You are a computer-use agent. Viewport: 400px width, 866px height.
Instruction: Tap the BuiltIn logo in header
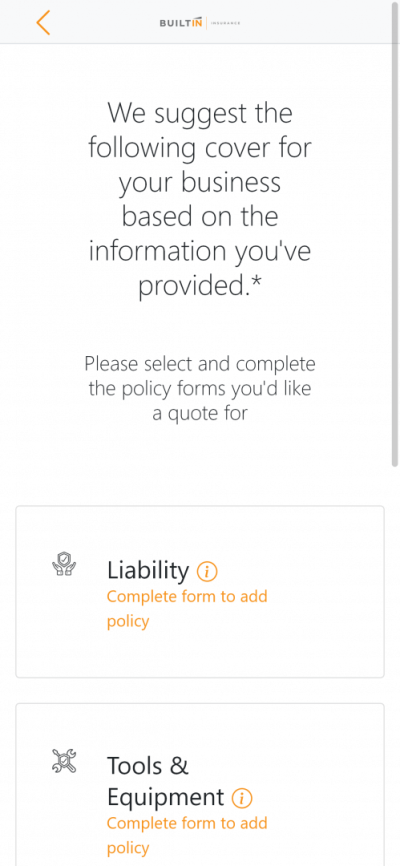pyautogui.click(x=200, y=23)
